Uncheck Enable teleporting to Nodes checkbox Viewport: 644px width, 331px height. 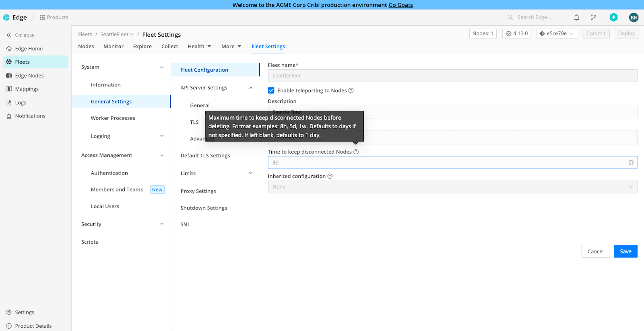pos(271,90)
